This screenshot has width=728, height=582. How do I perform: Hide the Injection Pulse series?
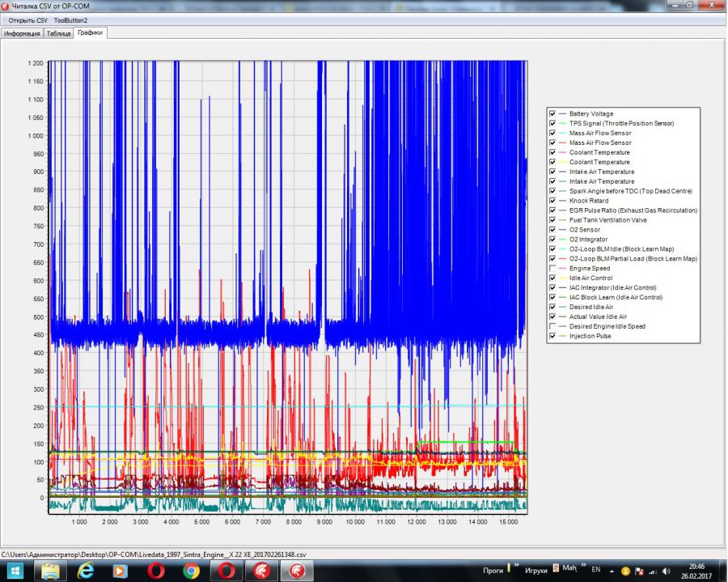coord(552,336)
